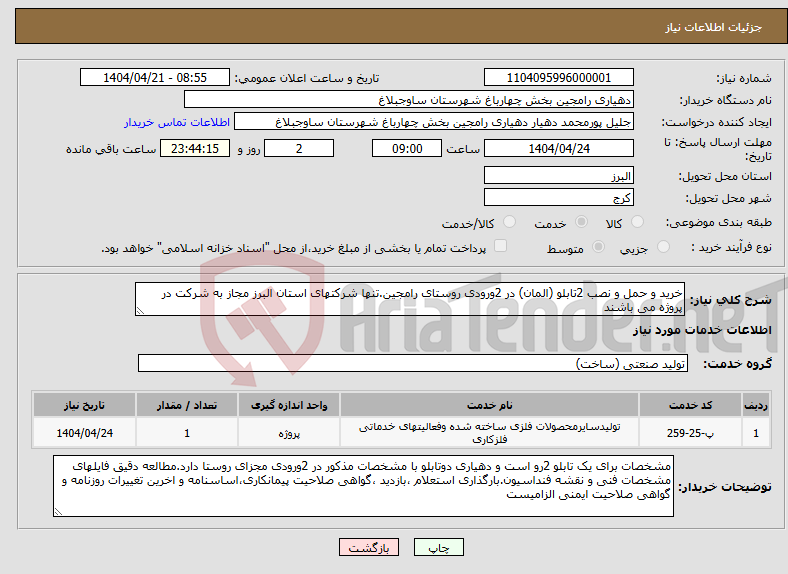Select the جزیی purchase type radio

663,246
